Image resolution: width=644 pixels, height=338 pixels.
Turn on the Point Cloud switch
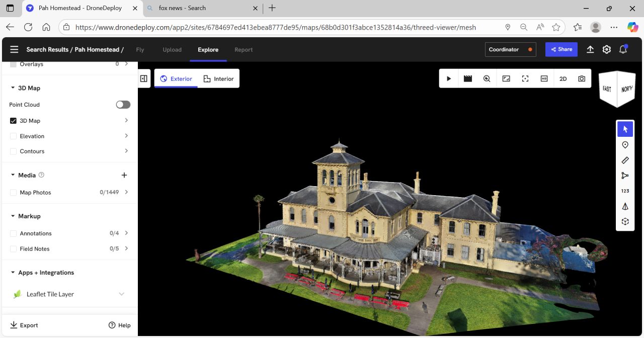coord(123,105)
